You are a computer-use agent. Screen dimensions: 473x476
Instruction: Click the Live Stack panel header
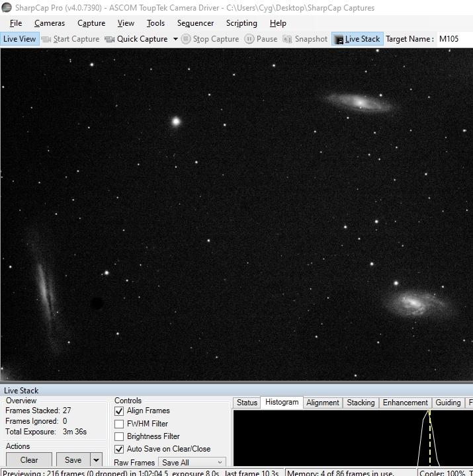236,391
